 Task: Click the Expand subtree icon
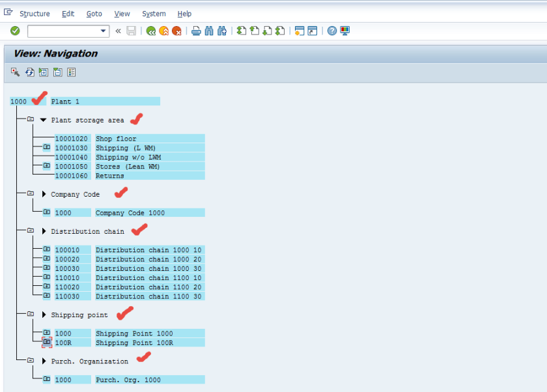point(44,72)
